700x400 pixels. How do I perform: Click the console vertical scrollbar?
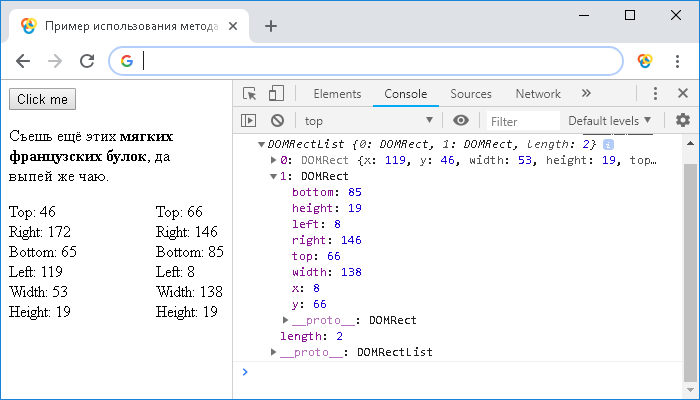[690, 272]
